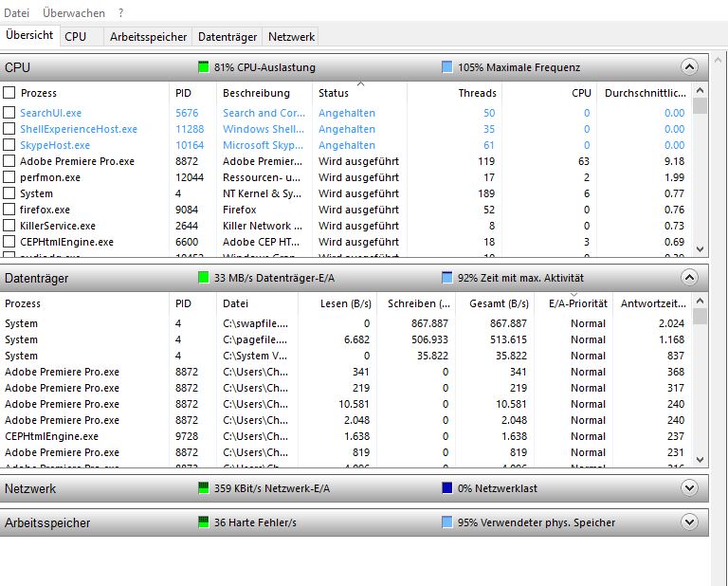Check the firefox.exe checkbox
Screen dimensions: 728x586
tap(9, 210)
